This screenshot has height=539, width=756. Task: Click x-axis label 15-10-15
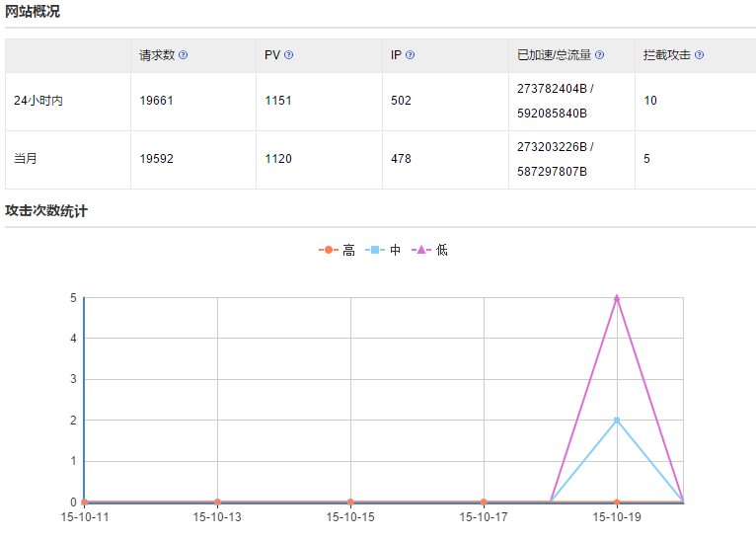(350, 517)
